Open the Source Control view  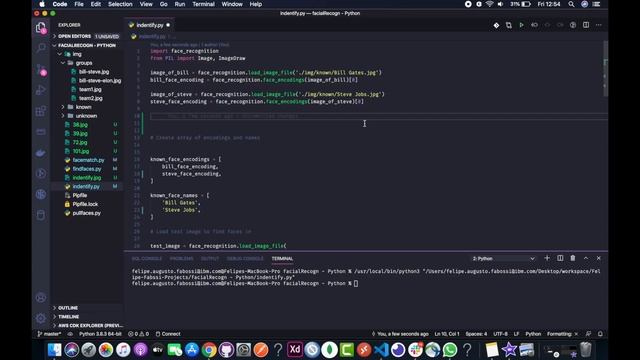point(41,69)
